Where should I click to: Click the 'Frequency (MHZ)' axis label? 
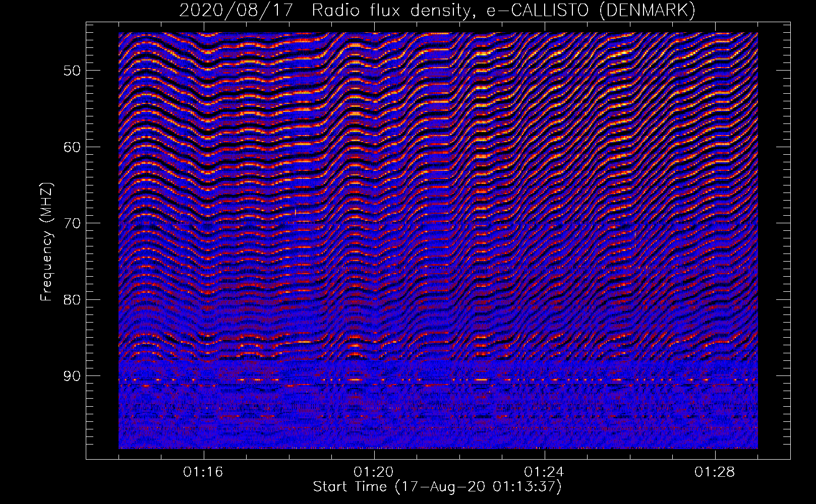(46, 242)
